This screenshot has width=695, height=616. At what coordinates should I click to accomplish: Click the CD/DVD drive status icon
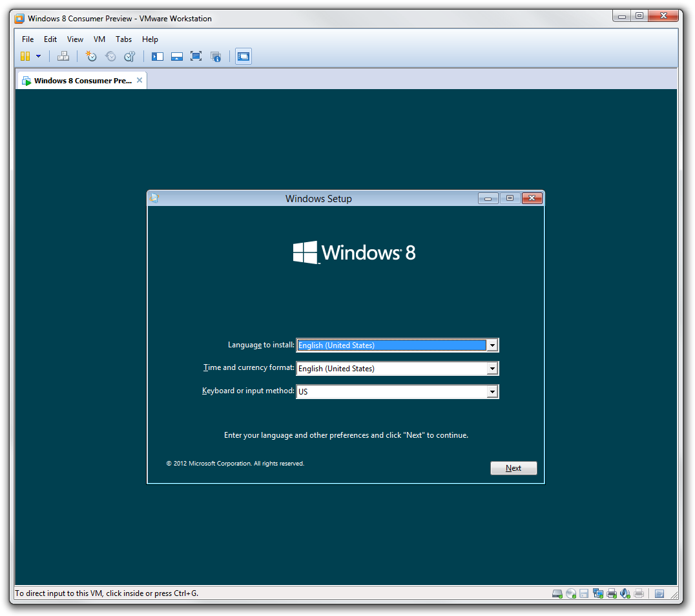pyautogui.click(x=571, y=593)
